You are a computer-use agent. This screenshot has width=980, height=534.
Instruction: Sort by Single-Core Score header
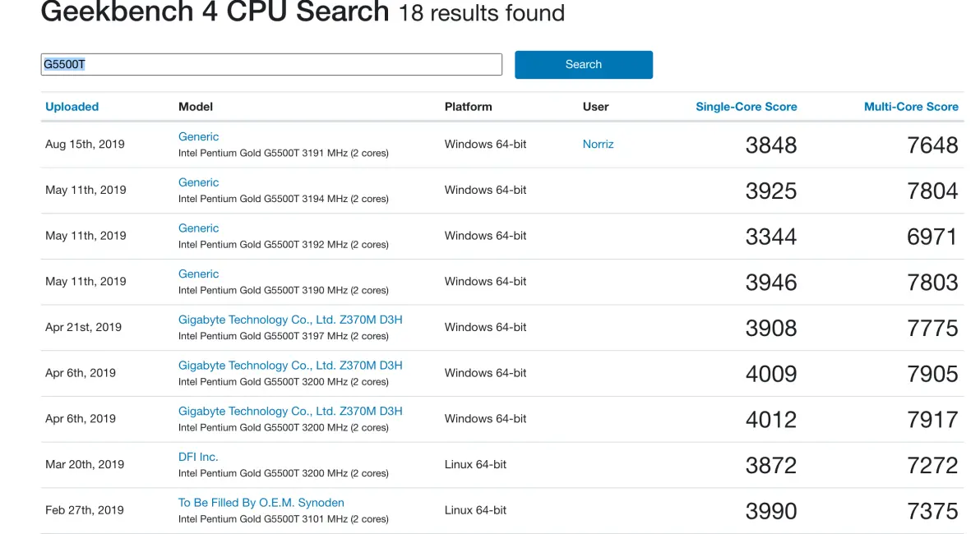pyautogui.click(x=747, y=106)
